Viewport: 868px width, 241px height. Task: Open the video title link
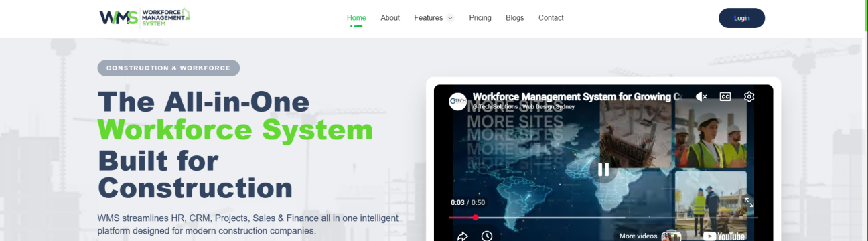[x=577, y=96]
